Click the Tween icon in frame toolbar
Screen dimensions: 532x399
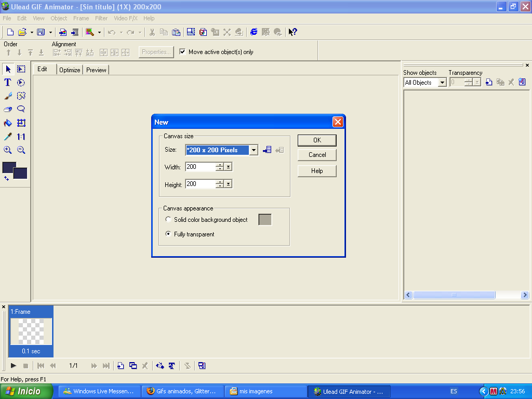(x=160, y=366)
